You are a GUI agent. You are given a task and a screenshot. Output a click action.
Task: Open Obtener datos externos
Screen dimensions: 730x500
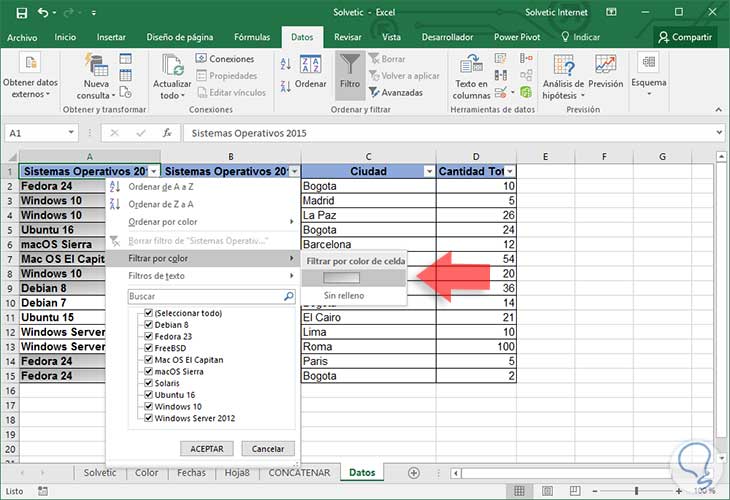30,75
